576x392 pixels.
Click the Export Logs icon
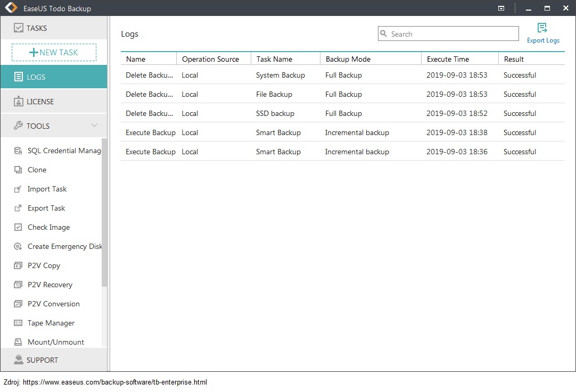pyautogui.click(x=542, y=28)
